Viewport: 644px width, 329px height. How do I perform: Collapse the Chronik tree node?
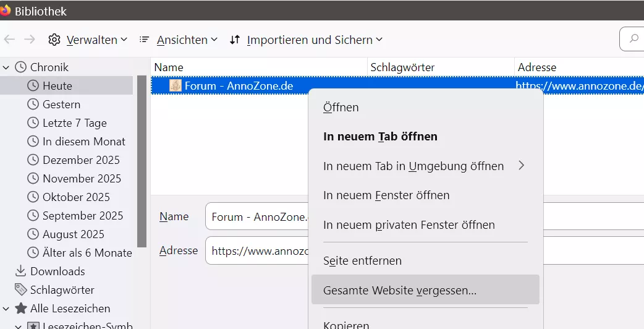(x=6, y=67)
